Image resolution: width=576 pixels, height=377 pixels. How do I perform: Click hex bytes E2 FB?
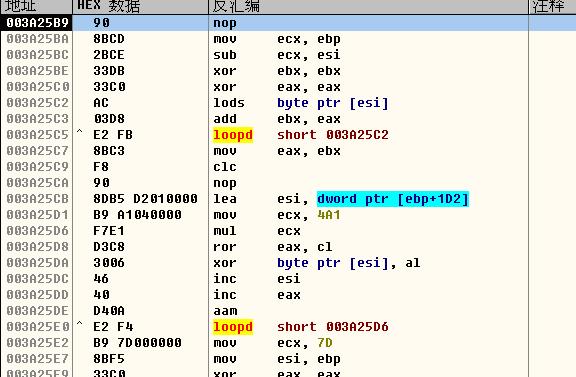pos(113,135)
